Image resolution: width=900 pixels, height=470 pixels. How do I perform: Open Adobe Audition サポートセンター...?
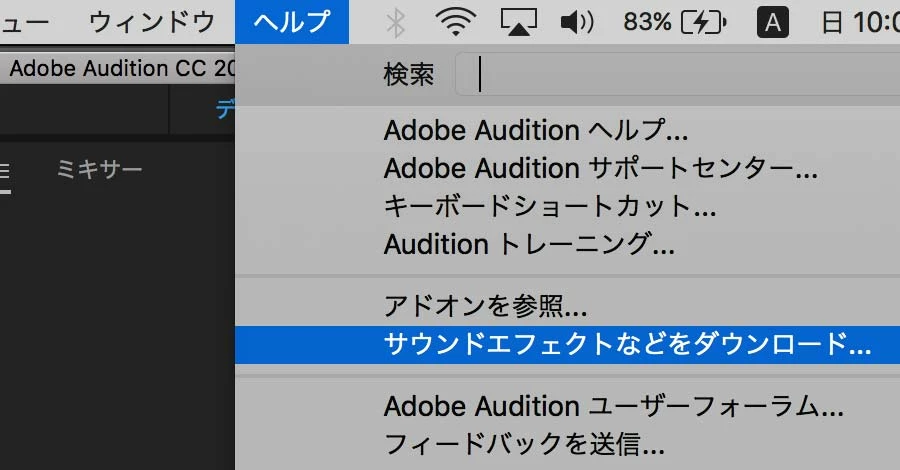567,168
